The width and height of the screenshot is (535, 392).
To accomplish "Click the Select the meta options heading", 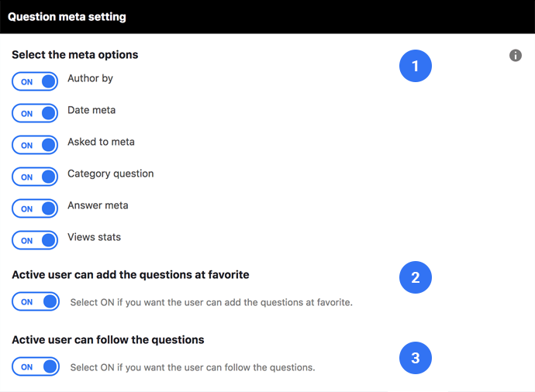I will pyautogui.click(x=75, y=55).
